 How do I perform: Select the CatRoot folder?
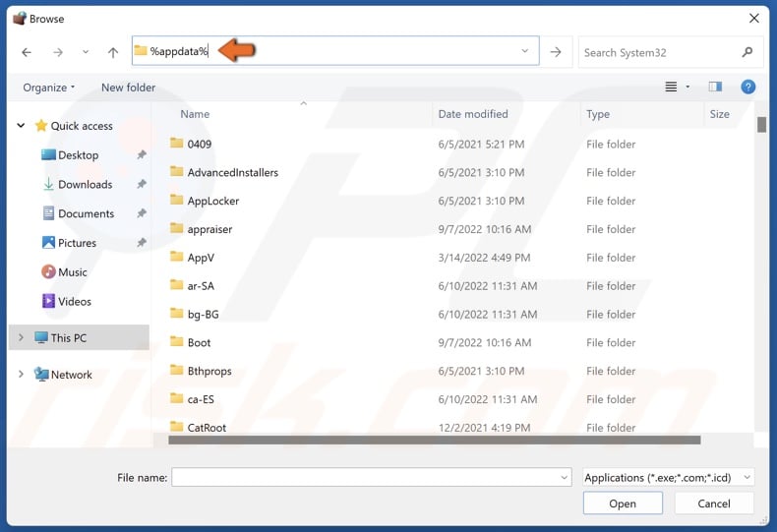pyautogui.click(x=199, y=427)
